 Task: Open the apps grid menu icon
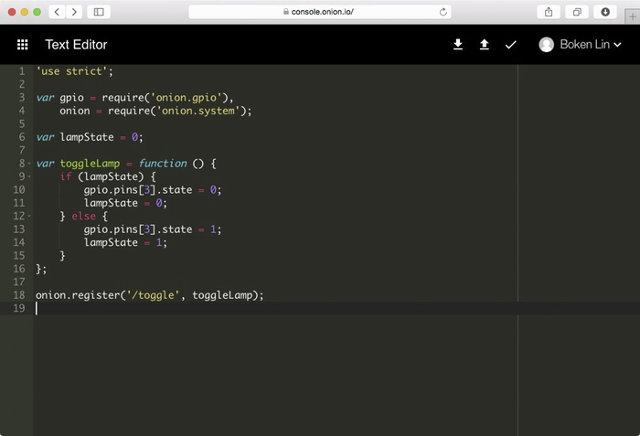pyautogui.click(x=22, y=44)
